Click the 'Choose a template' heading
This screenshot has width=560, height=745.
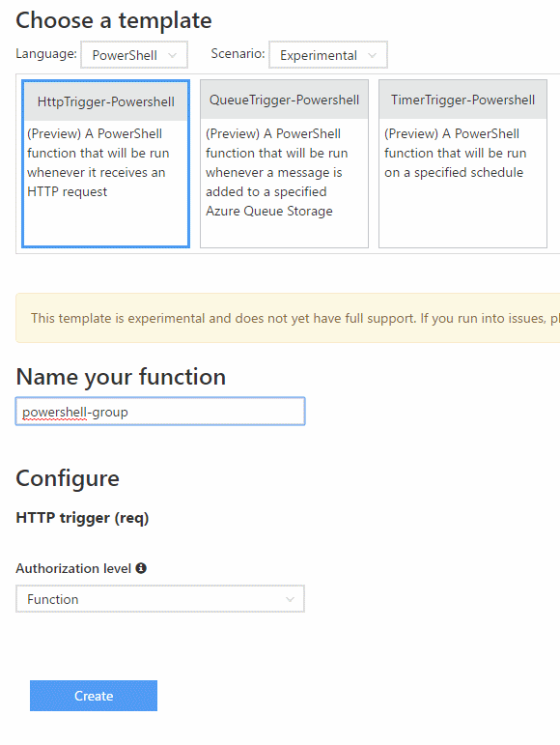(114, 20)
